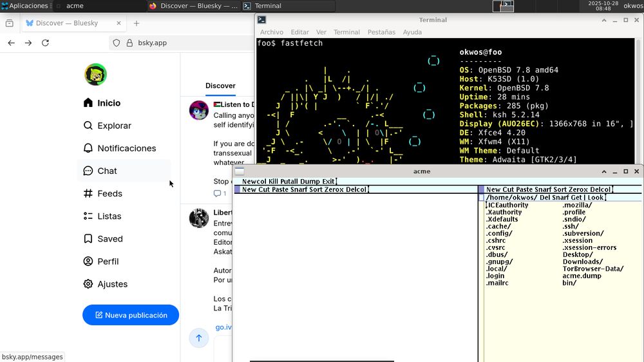This screenshot has width=644, height=362.
Task: Click .mozilla/ in acme directory listing
Action: 577,205
